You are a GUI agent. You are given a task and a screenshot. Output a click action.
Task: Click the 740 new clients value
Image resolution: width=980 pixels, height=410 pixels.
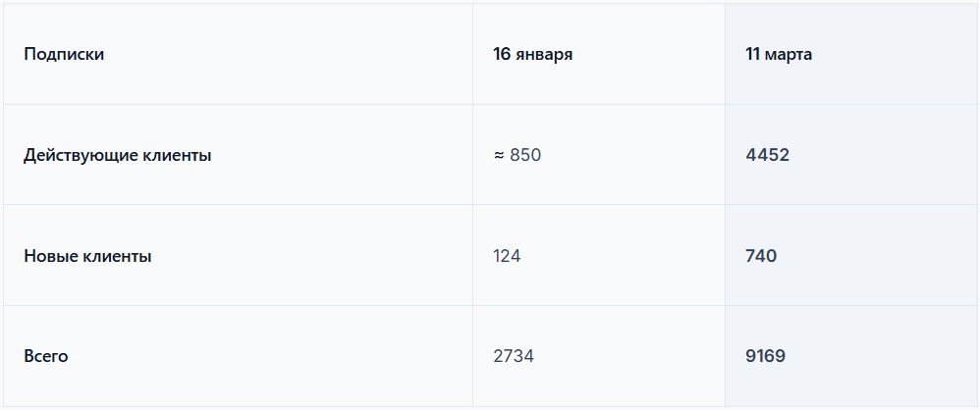761,256
